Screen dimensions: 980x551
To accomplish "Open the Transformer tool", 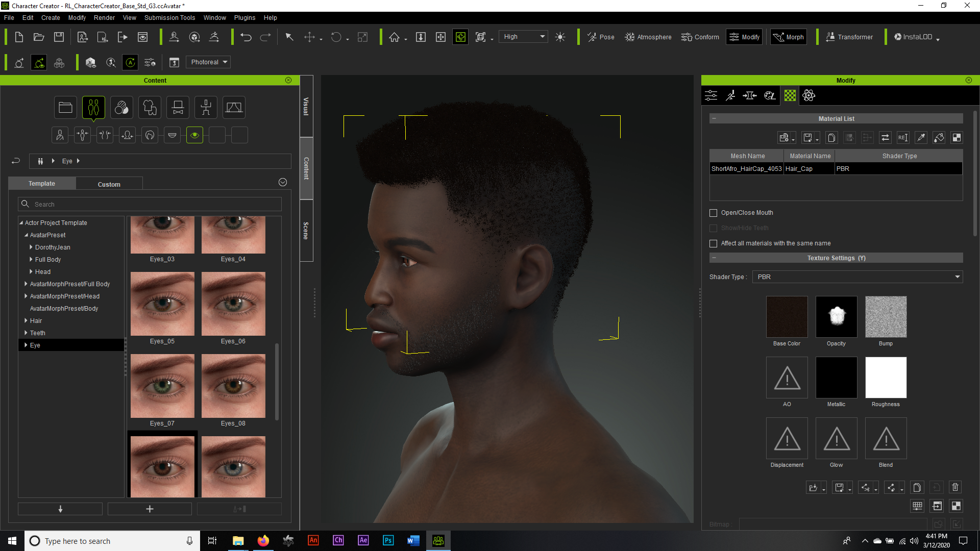I will [849, 37].
